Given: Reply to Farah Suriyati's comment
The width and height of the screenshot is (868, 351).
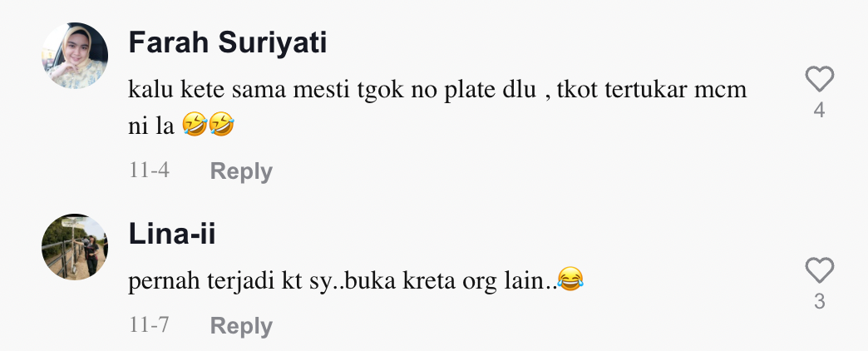Looking at the screenshot, I should [x=241, y=171].
